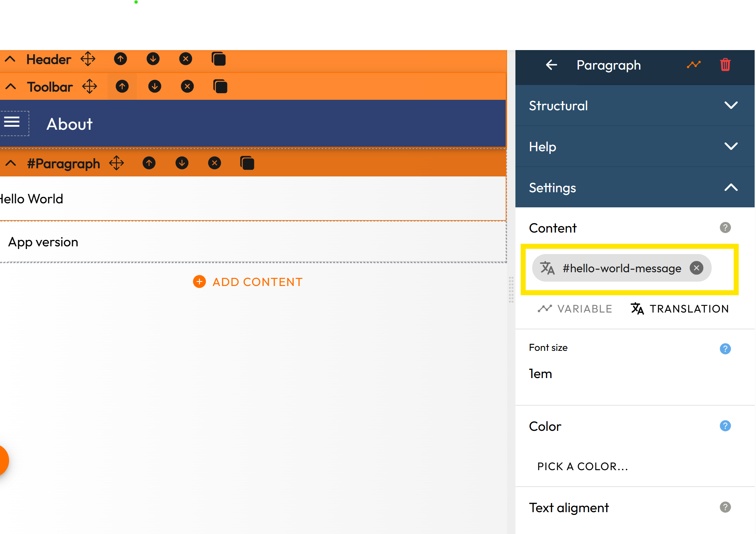The image size is (756, 534).
Task: Select the TRANSLATION content option
Action: [680, 309]
